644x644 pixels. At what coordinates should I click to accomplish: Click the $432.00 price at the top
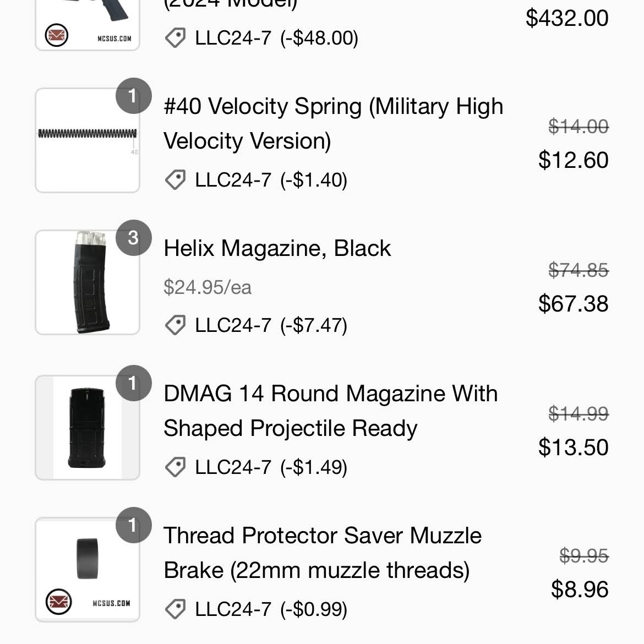pyautogui.click(x=567, y=18)
